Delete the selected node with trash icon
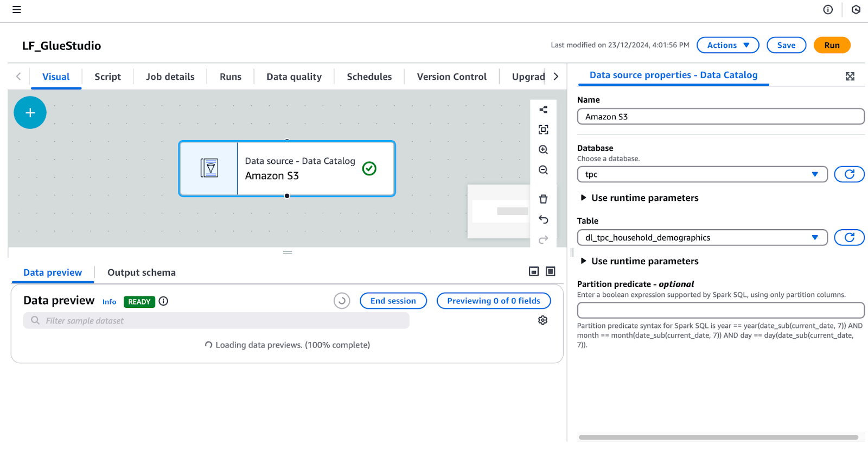The image size is (868, 456). click(x=543, y=199)
